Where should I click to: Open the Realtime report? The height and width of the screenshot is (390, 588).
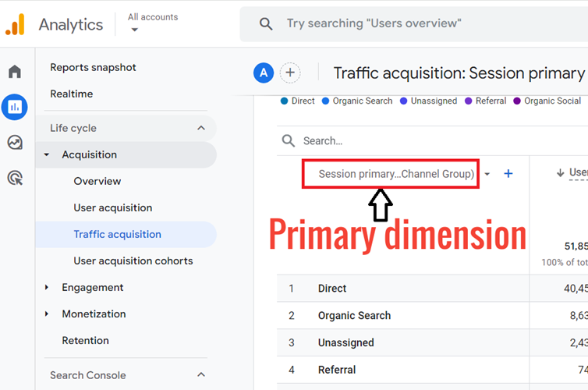(72, 94)
